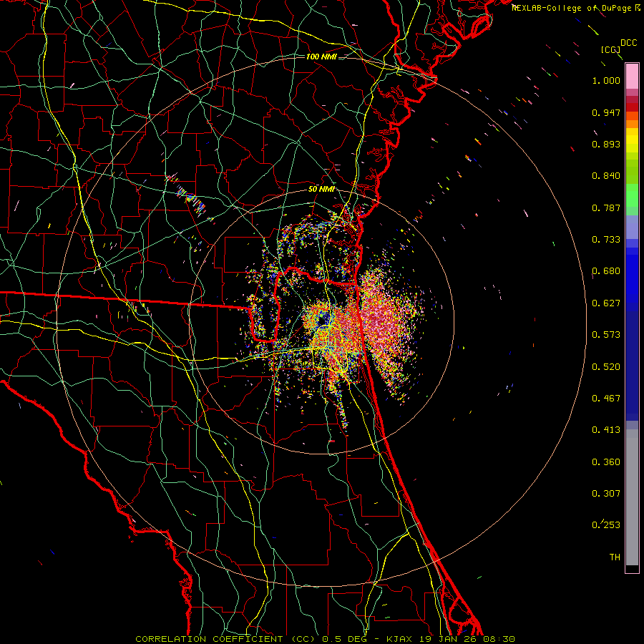Pick the dark red color-scale segment
Image resolution: width=644 pixels, height=644 pixels.
pyautogui.click(x=632, y=107)
